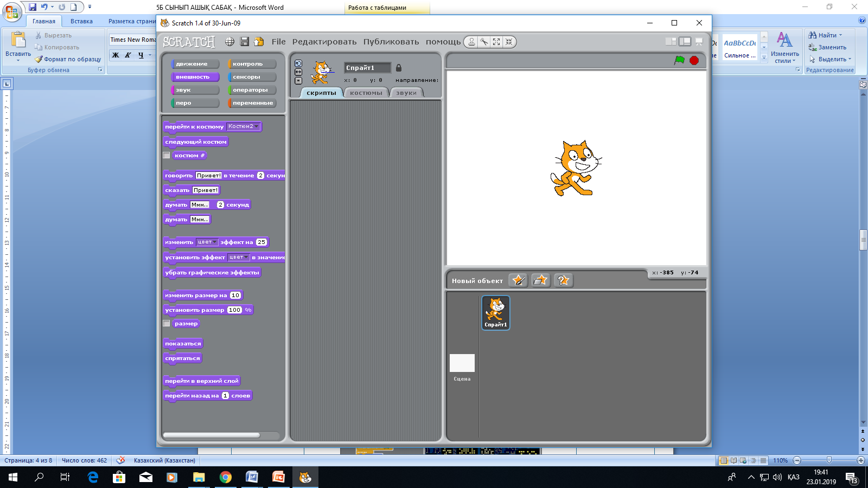The image size is (868, 488).
Task: Select the переменные block category
Action: click(252, 103)
